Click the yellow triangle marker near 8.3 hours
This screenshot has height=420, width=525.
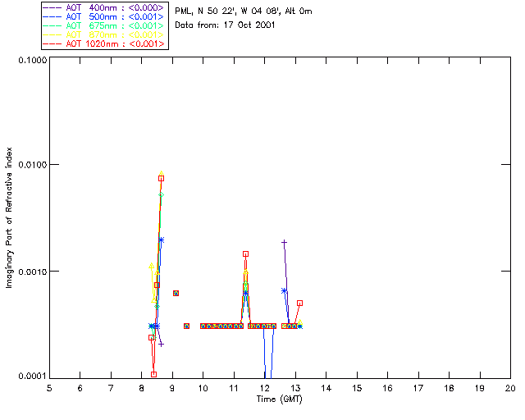151,266
